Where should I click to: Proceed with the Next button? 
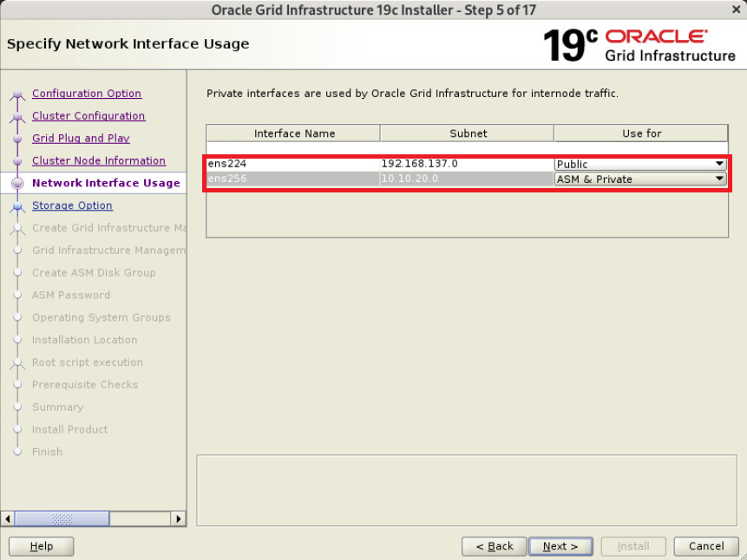click(560, 546)
